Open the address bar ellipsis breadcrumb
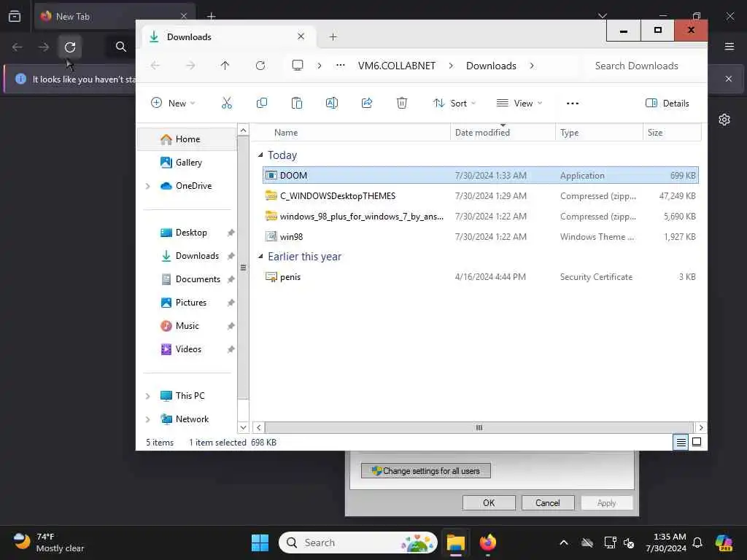 [x=340, y=66]
